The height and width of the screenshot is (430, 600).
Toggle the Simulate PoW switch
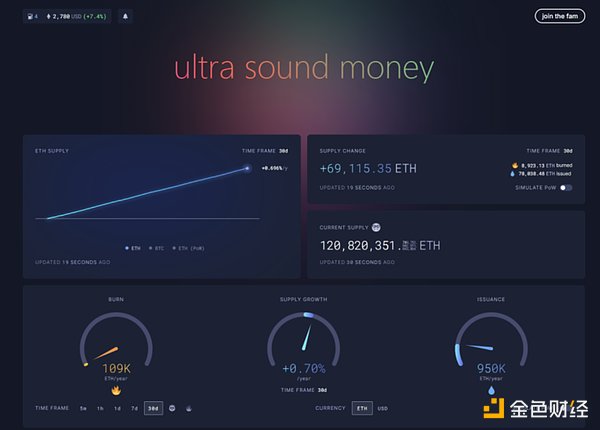pyautogui.click(x=566, y=187)
